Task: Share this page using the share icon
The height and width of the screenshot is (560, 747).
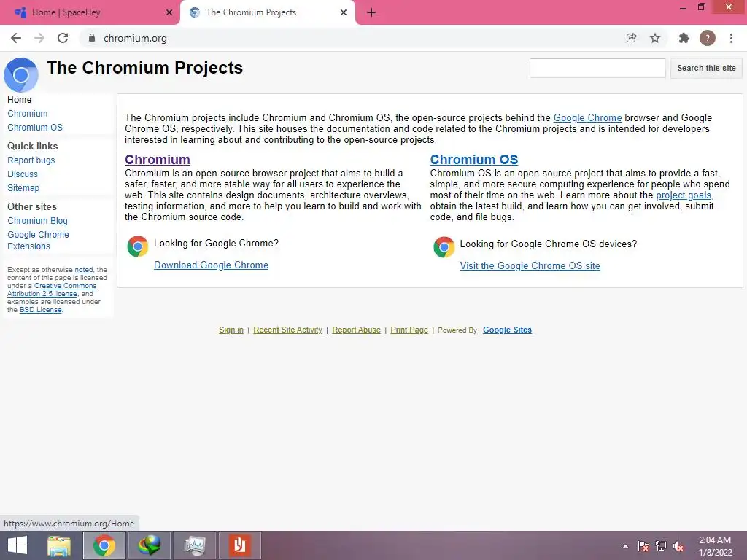Action: point(631,38)
